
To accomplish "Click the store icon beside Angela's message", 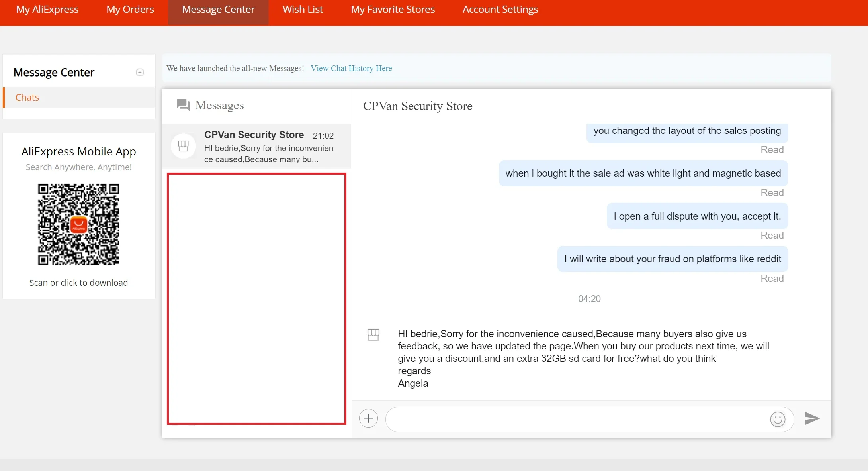I will click(x=373, y=335).
